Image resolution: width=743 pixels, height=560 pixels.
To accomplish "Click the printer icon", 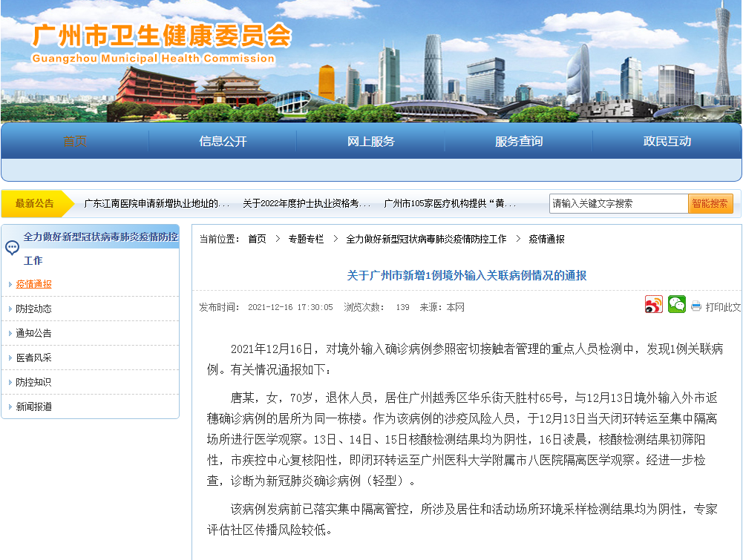I will pyautogui.click(x=695, y=306).
